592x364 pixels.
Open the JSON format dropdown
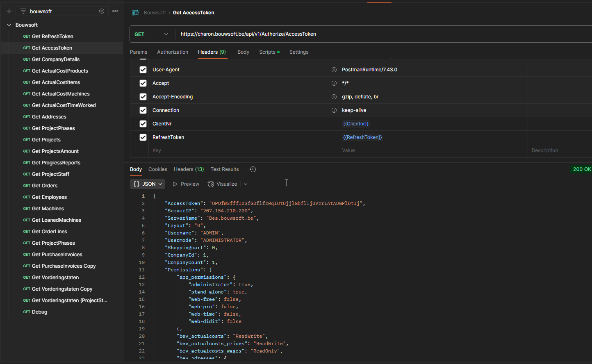coord(148,184)
